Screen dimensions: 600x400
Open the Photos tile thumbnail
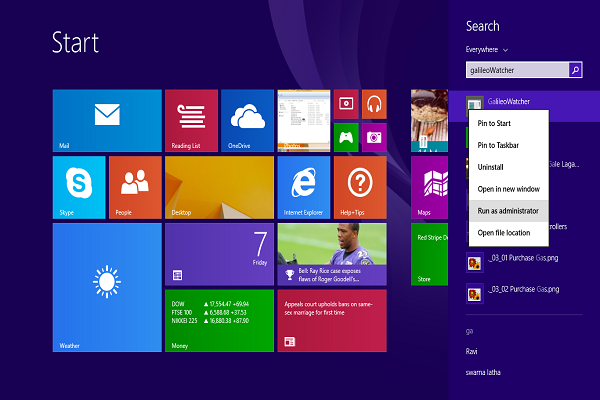304,121
